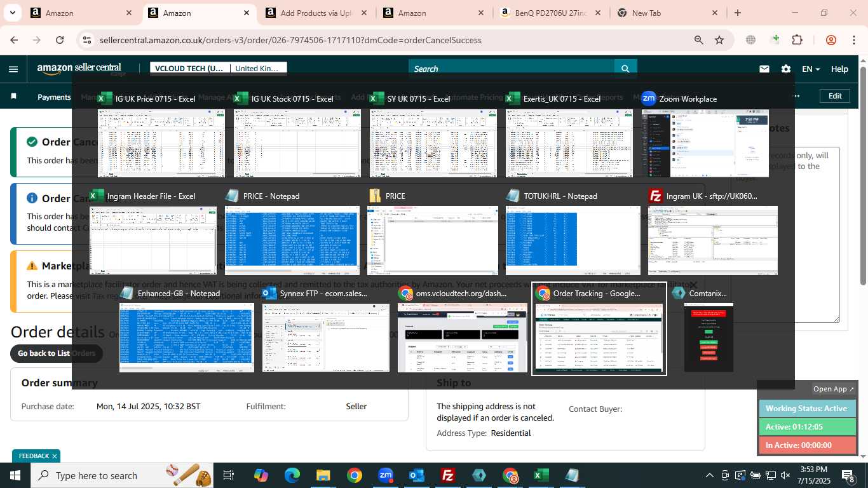Select the TOTUKHRL - Notepad thumbnail
This screenshot has height=488, width=868.
pos(573,240)
